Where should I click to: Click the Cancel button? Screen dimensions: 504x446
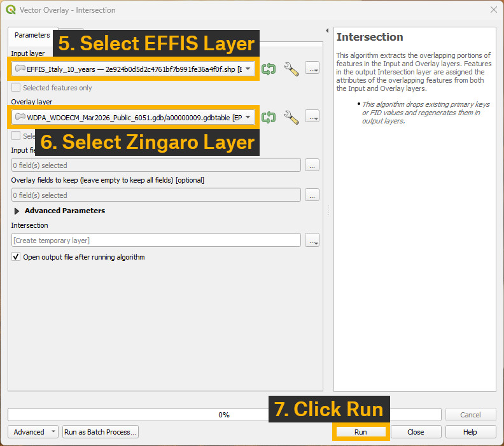click(470, 415)
